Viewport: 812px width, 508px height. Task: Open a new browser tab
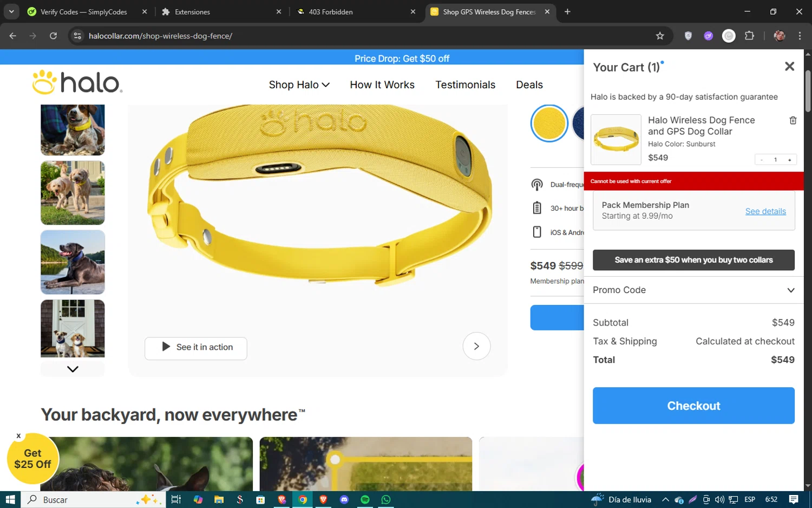click(x=567, y=12)
